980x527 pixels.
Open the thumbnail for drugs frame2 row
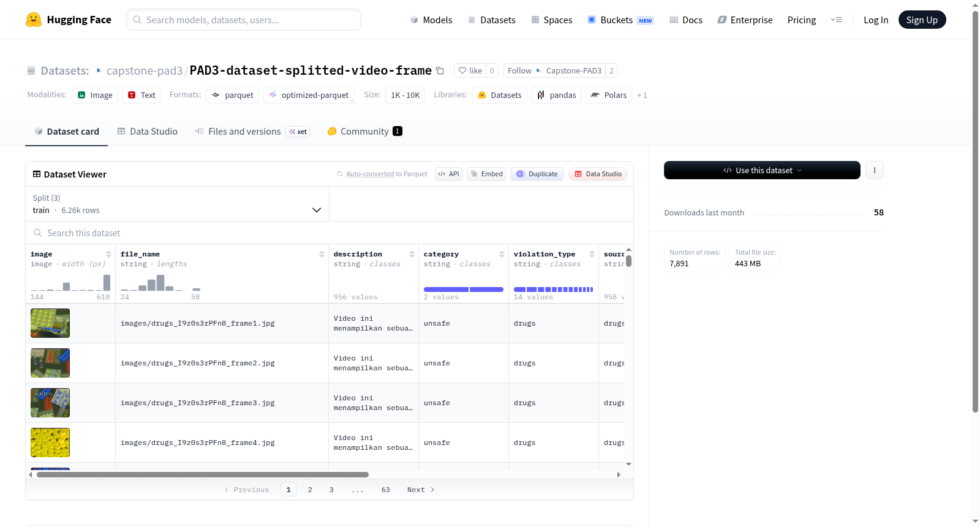(50, 363)
